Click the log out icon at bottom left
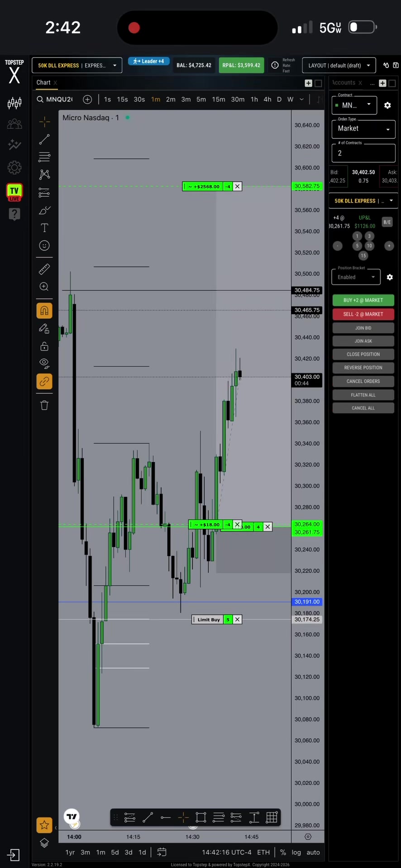 pyautogui.click(x=14, y=855)
